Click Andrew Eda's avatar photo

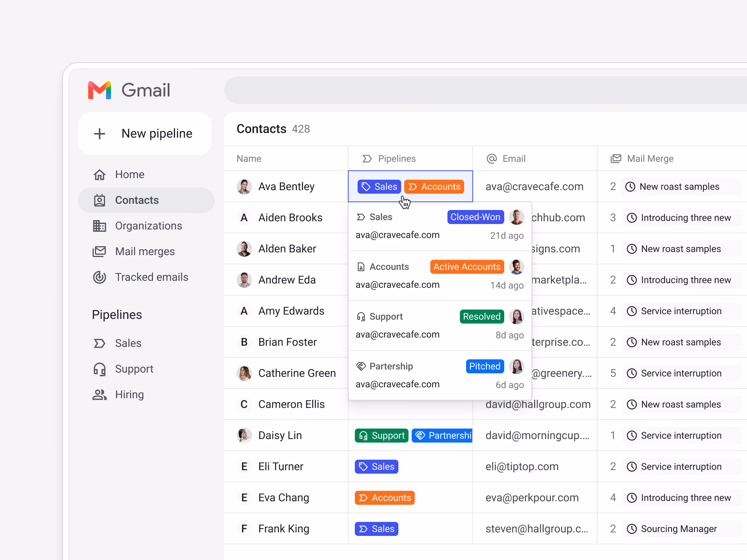point(244,280)
